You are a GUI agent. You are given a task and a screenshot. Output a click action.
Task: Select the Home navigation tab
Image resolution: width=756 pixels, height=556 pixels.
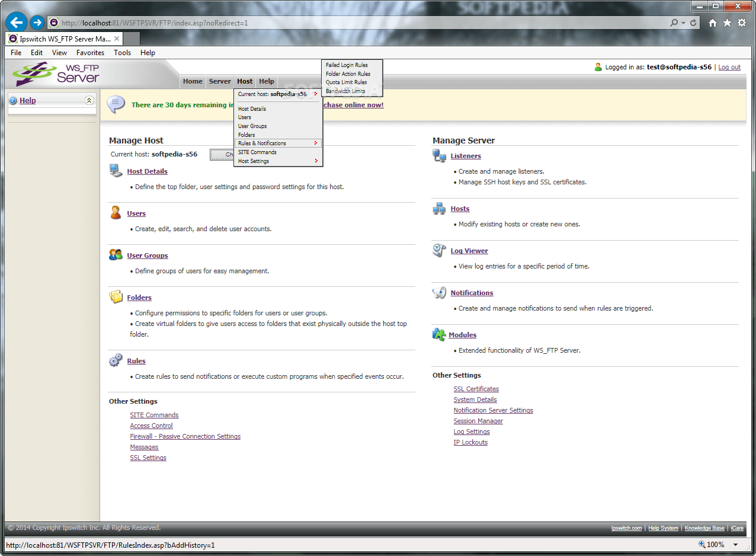pos(193,82)
